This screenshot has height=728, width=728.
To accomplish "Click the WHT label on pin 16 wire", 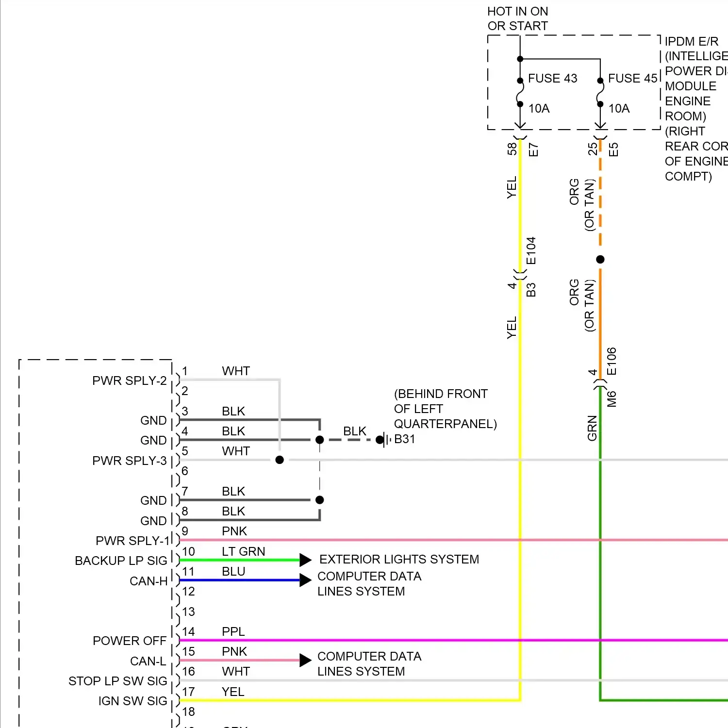I will (236, 671).
